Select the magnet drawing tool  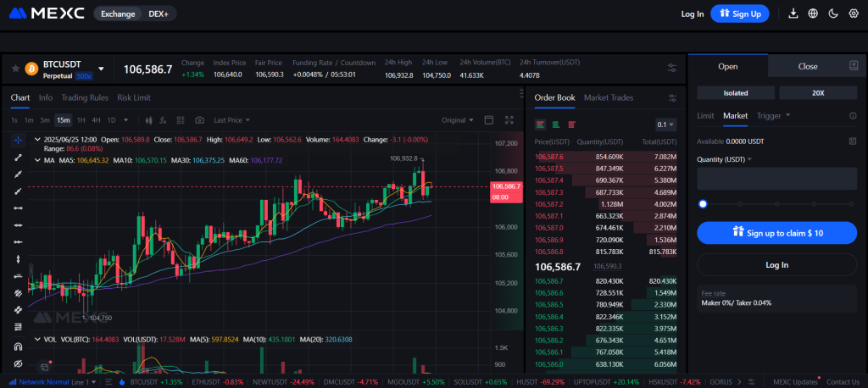tap(18, 346)
